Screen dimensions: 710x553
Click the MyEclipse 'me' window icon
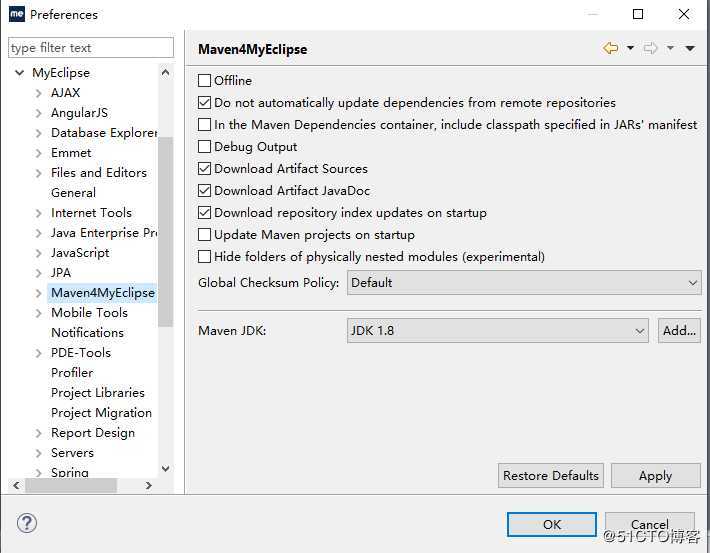click(x=16, y=14)
